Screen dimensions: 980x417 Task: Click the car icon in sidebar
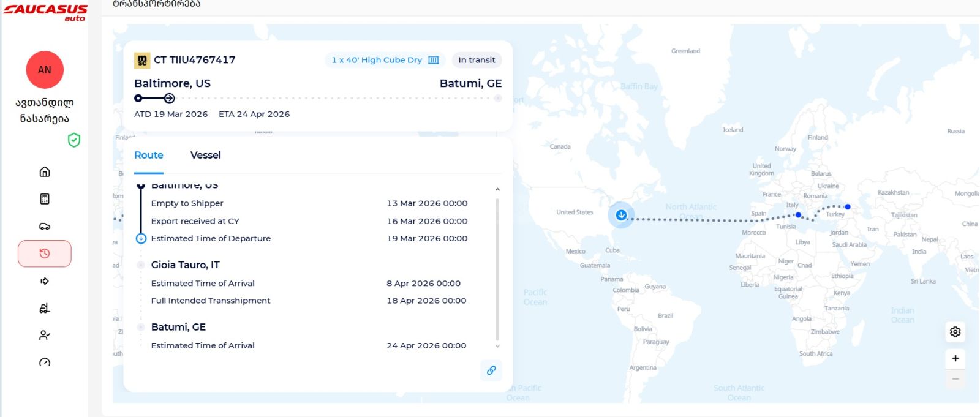(x=45, y=227)
